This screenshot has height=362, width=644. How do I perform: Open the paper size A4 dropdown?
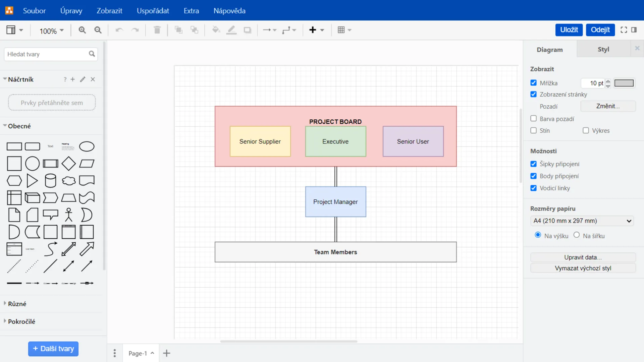coord(582,221)
